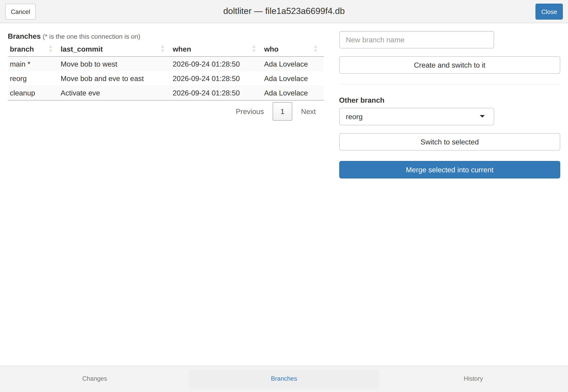Image resolution: width=568 pixels, height=392 pixels.
Task: Switch to the History tab
Action: click(x=473, y=379)
